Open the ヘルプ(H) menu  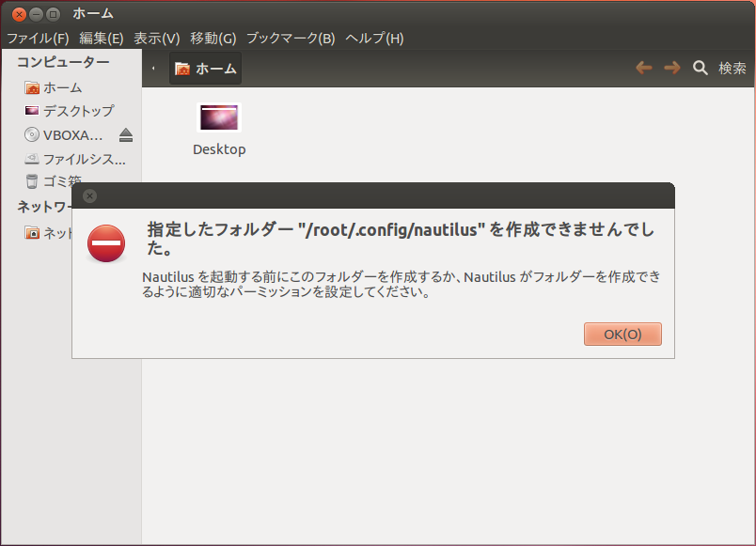point(374,39)
